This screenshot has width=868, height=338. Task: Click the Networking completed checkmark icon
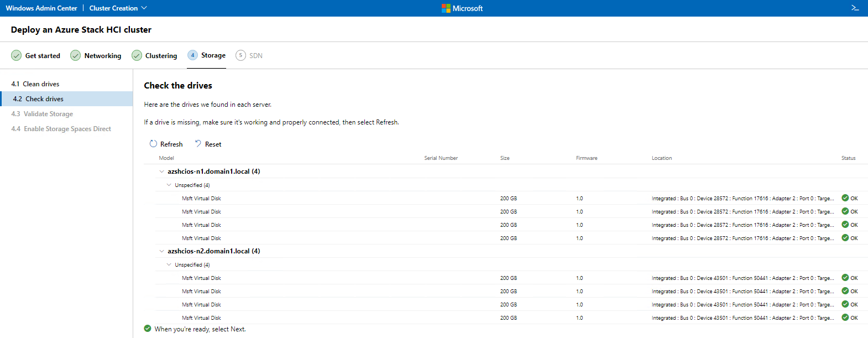pos(75,56)
